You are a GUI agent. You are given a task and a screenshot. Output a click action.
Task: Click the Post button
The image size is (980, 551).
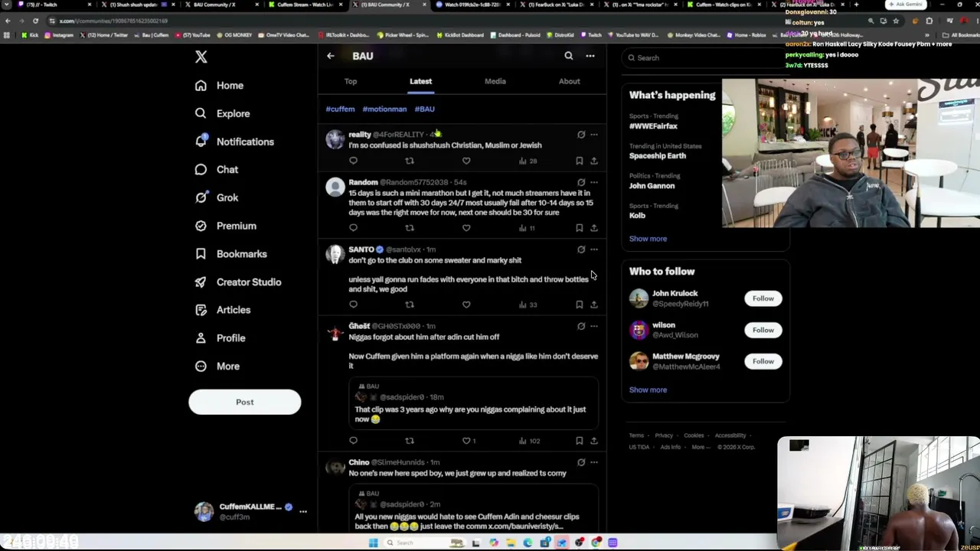(x=245, y=402)
